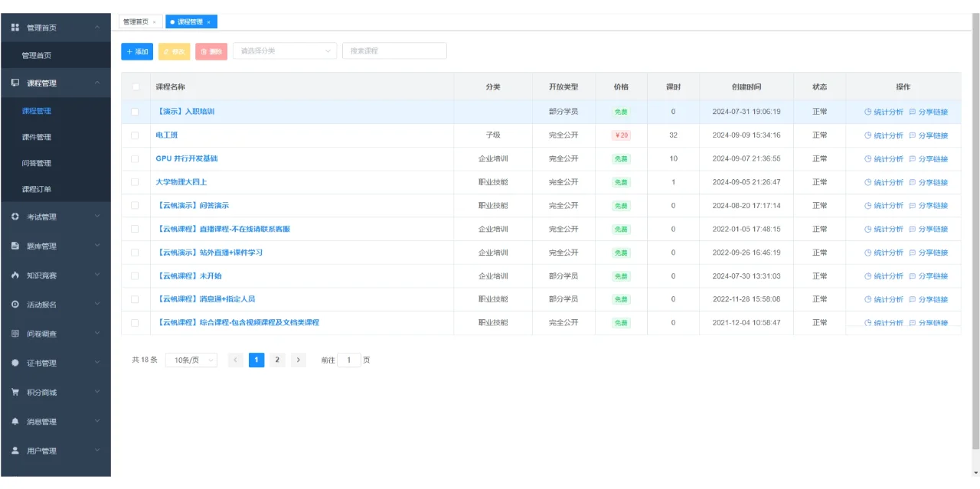Viewport: 980px width, 489px height.
Task: Click the 管理首页 dashboard grid icon in sidebar
Action: coord(15,28)
